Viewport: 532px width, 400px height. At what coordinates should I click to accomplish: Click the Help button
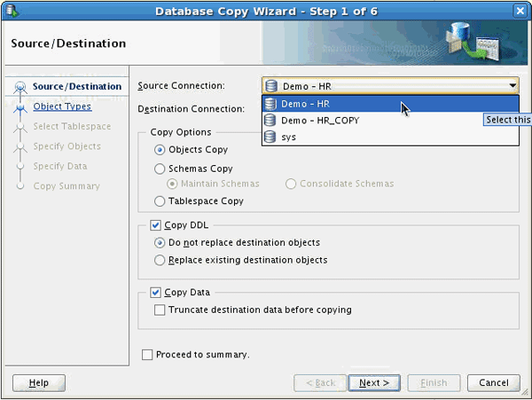click(x=39, y=382)
